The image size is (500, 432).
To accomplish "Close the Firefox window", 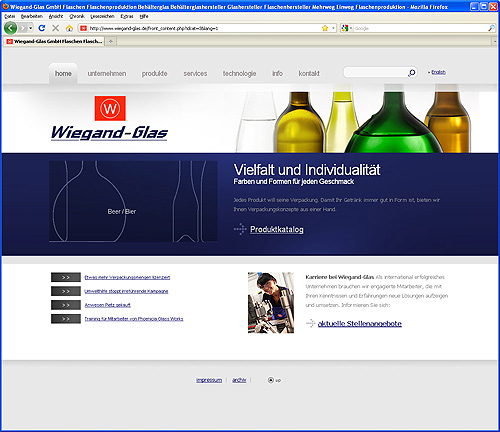I will coord(493,6).
